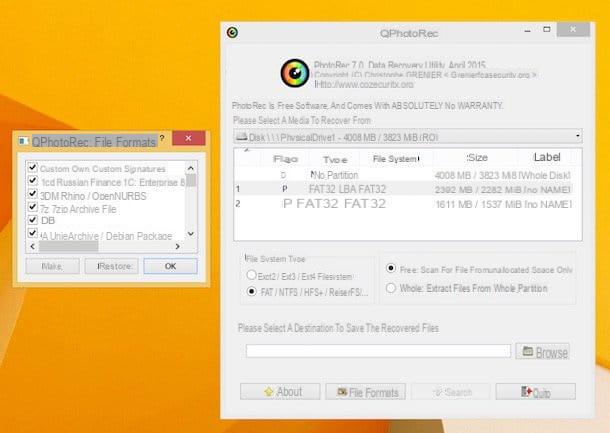This screenshot has width=610, height=433.
Task: Open the disk PhysicalDrive1 media dropdown
Action: pyautogui.click(x=408, y=137)
